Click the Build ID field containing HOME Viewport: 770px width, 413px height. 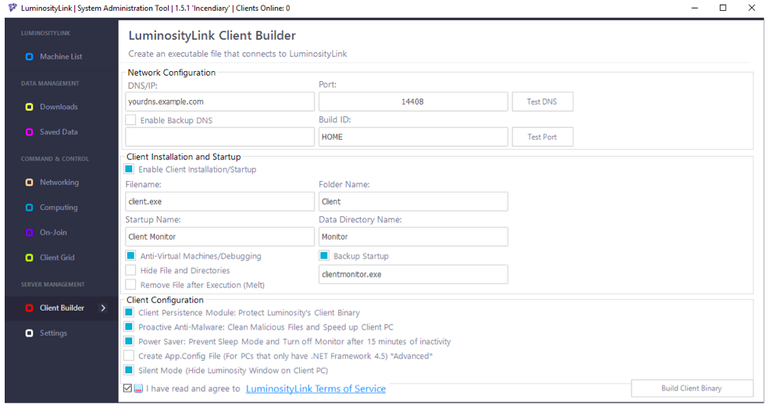coord(413,137)
